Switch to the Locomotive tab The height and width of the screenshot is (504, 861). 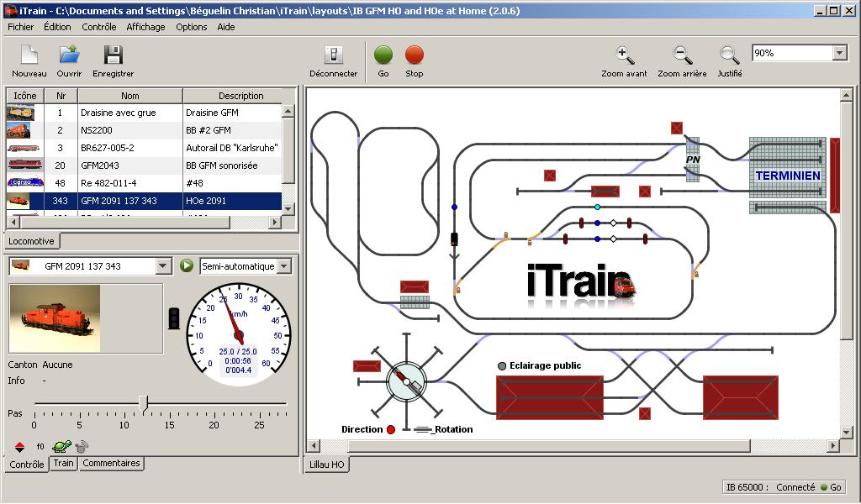(x=31, y=241)
